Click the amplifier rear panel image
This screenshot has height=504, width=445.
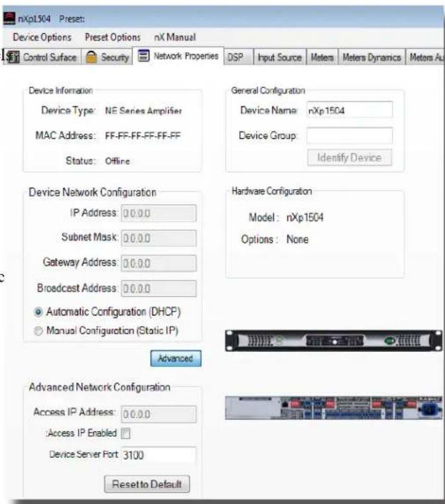[333, 408]
